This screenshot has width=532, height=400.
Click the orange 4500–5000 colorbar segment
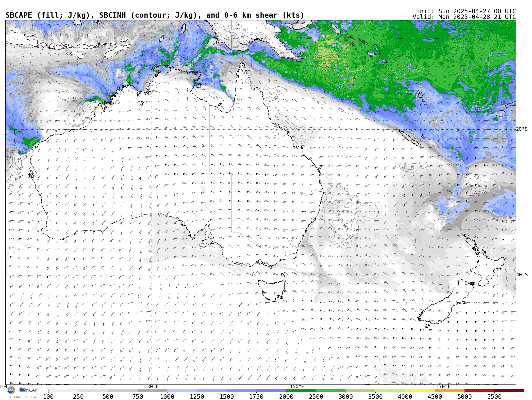click(450, 391)
